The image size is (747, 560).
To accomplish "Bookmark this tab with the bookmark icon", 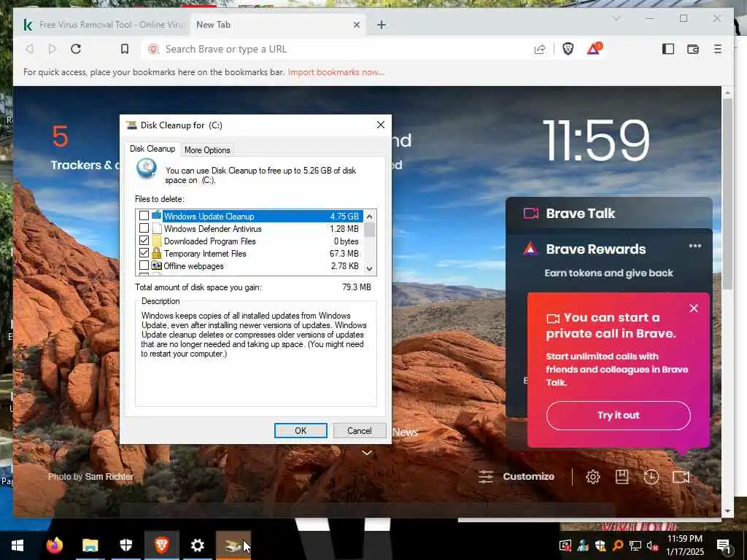I will click(124, 49).
